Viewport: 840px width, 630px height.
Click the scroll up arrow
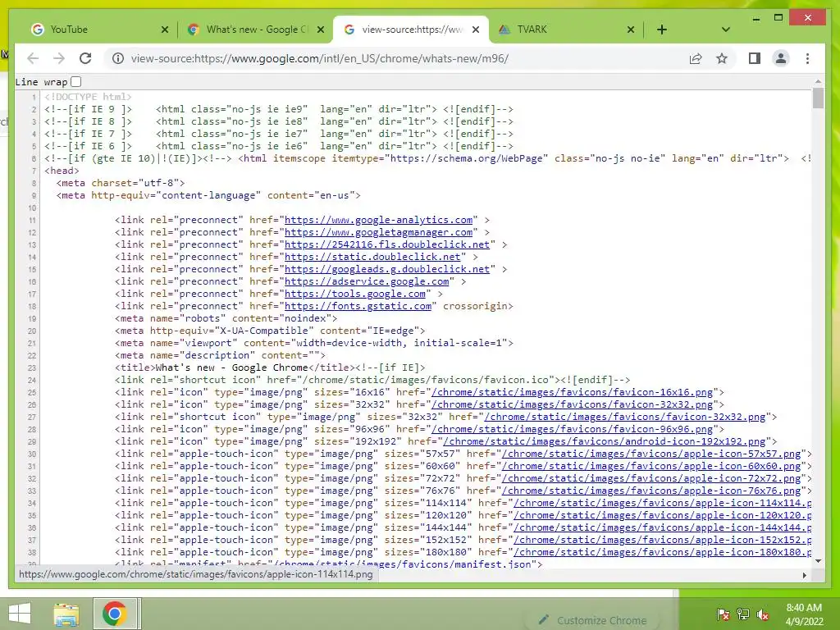818,81
